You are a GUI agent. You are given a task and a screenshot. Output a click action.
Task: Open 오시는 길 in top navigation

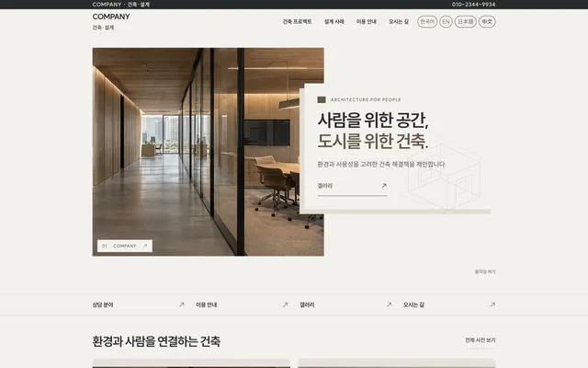(x=398, y=22)
